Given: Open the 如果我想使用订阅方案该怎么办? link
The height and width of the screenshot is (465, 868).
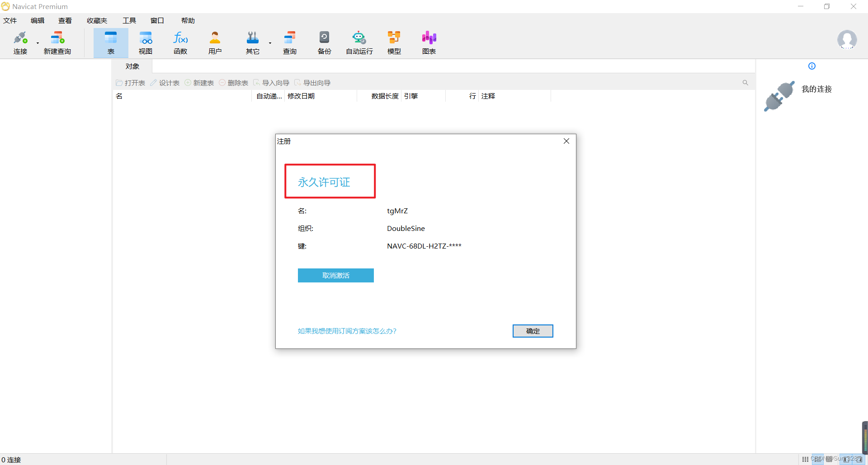Looking at the screenshot, I should pos(347,331).
